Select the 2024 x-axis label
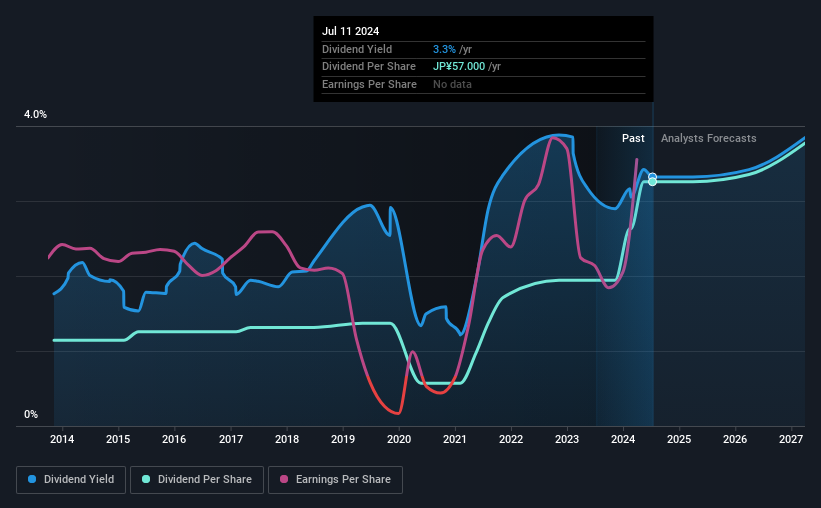Viewport: 821px width, 508px height. point(623,439)
